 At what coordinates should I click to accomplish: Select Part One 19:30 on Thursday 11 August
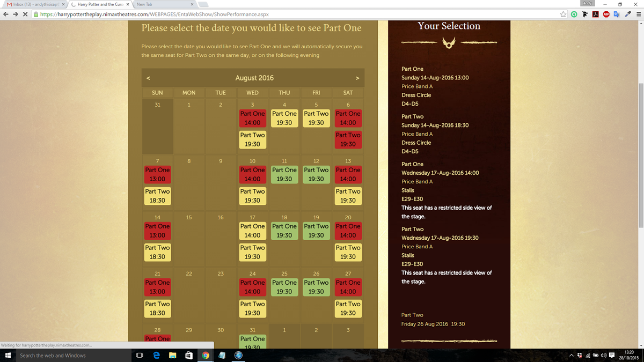coord(284,174)
